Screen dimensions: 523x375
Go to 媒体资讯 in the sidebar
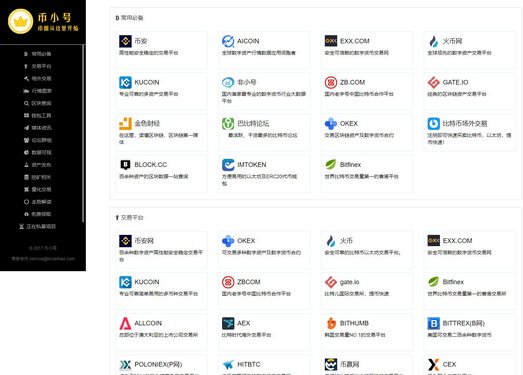(37, 128)
